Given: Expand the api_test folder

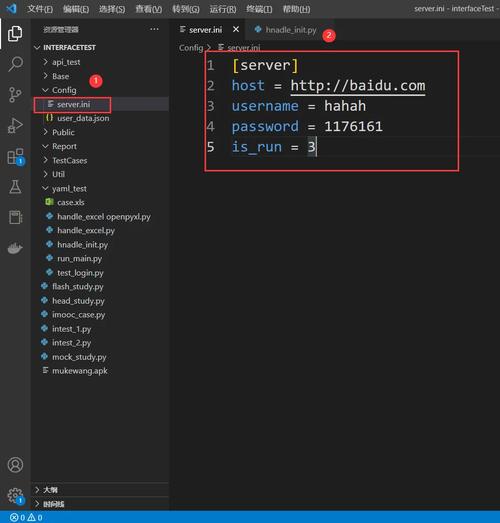Looking at the screenshot, I should click(x=66, y=62).
